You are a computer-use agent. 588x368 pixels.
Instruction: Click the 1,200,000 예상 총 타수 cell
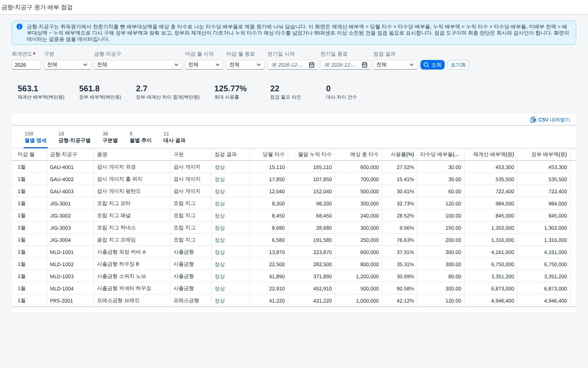tap(359, 276)
